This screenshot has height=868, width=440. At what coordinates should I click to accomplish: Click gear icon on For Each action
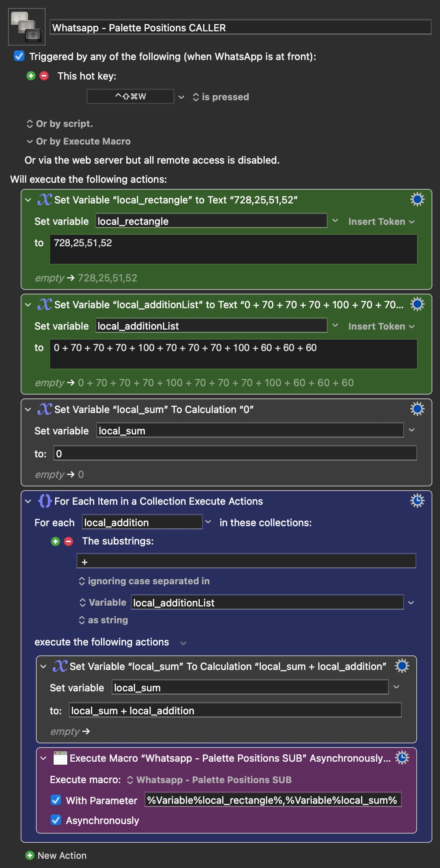coord(417,501)
